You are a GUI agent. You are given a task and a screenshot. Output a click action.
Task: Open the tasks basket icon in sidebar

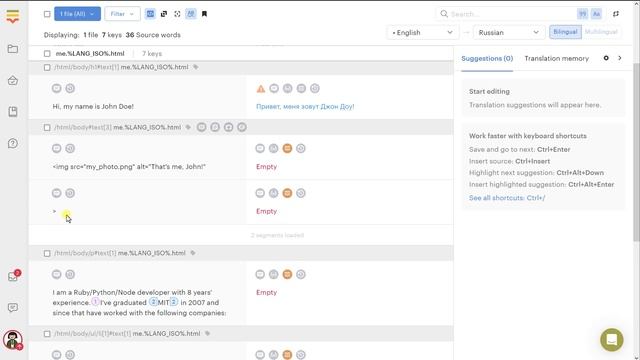click(13, 80)
